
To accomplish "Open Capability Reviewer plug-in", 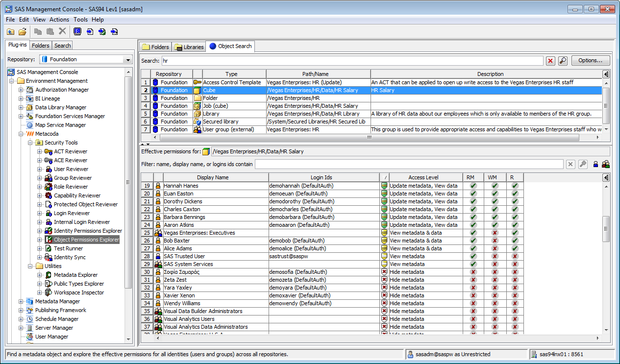I will (76, 195).
